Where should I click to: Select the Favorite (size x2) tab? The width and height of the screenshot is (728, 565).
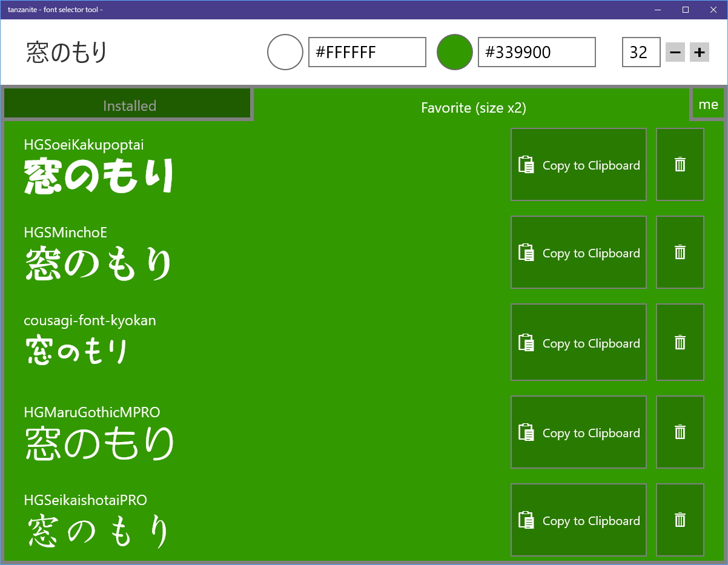tap(473, 108)
